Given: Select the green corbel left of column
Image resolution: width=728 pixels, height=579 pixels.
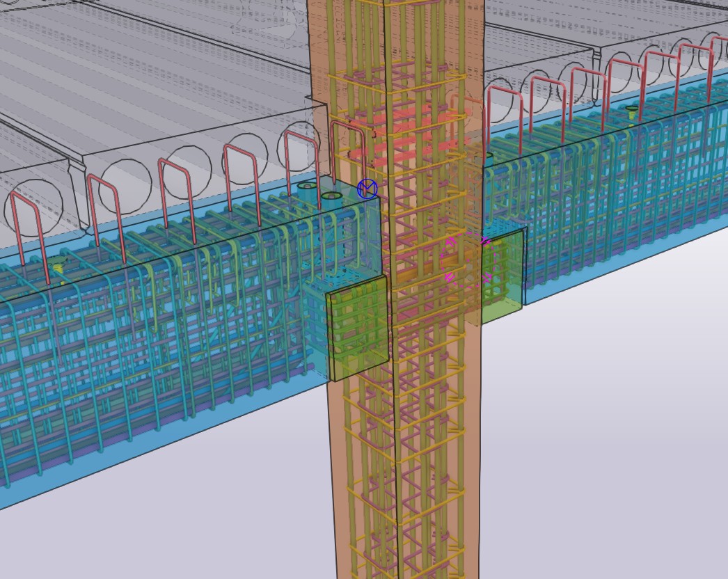Looking at the screenshot, I should pyautogui.click(x=358, y=327).
